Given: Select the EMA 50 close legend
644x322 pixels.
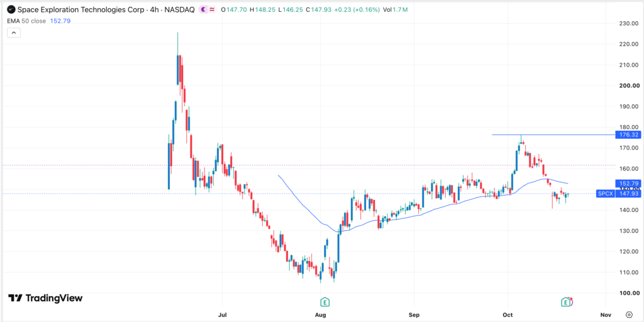Looking at the screenshot, I should pyautogui.click(x=26, y=21).
